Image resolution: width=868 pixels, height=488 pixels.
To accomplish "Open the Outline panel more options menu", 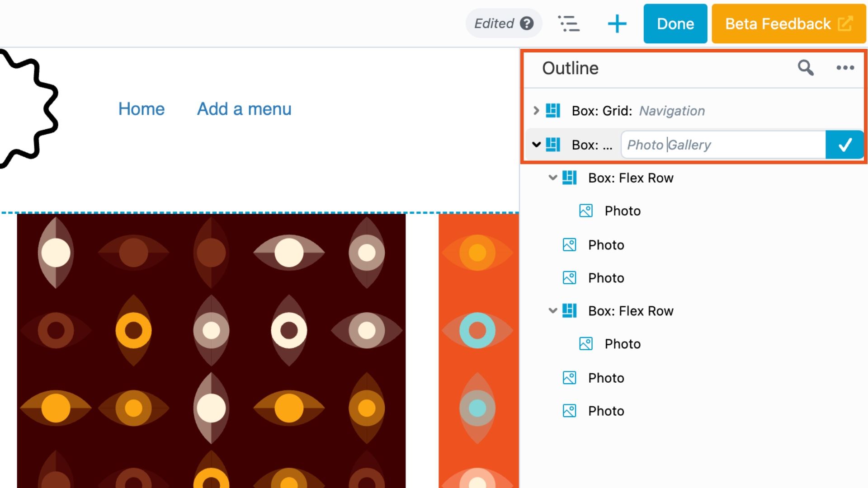I will point(844,68).
